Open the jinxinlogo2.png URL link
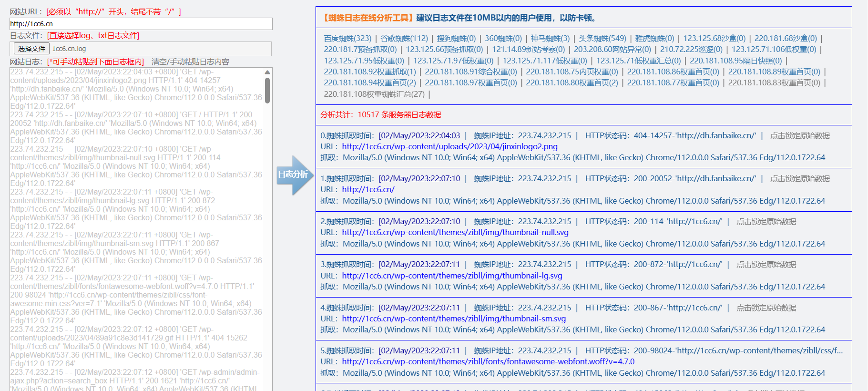Viewport: 868px width, 391px height. pos(449,146)
